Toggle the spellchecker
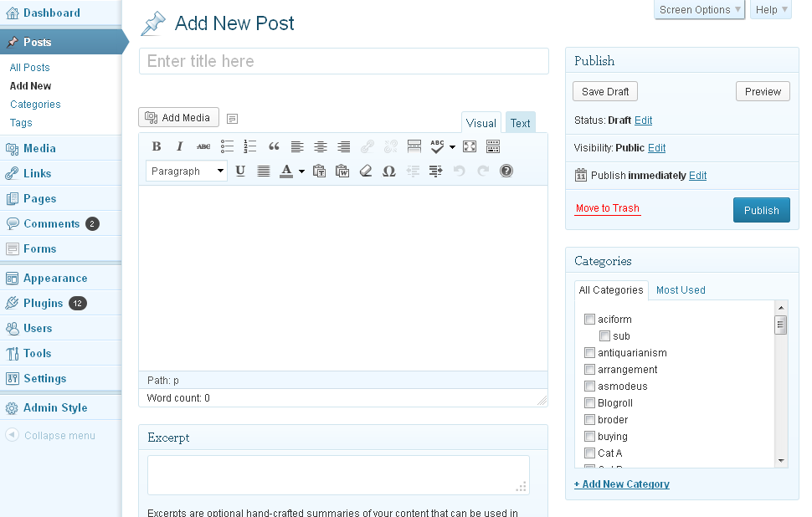Image resolution: width=812 pixels, height=517 pixels. tap(437, 146)
